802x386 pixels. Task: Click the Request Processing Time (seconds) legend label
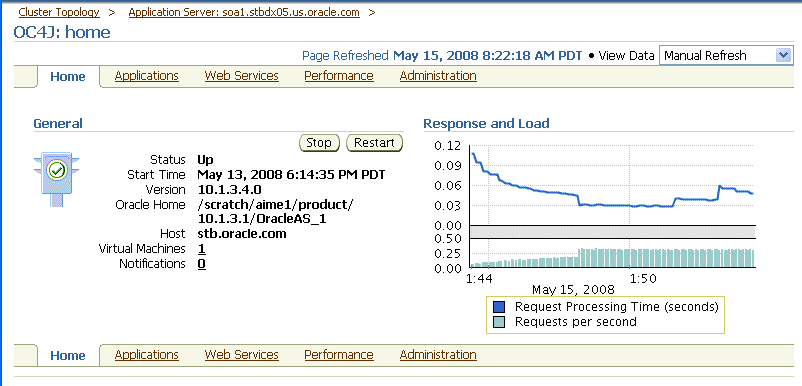pos(617,307)
